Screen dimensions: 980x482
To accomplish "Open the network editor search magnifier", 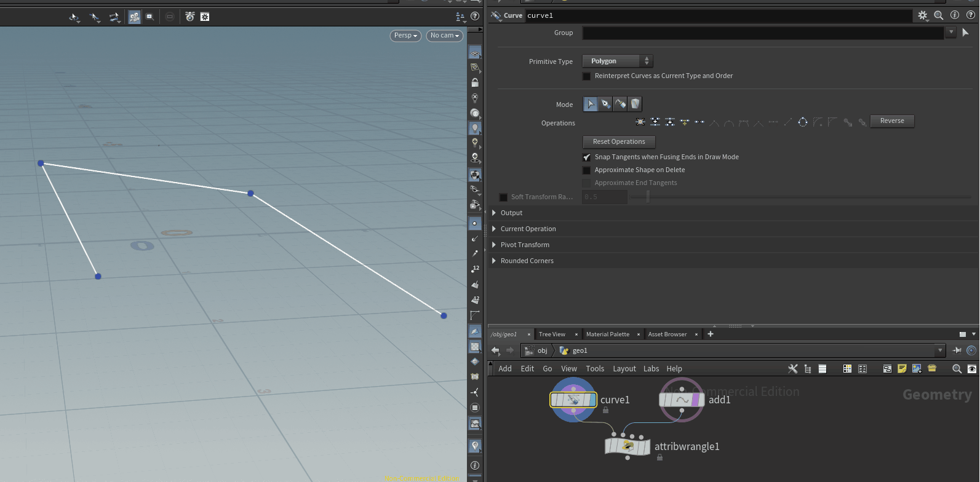I will (x=957, y=369).
